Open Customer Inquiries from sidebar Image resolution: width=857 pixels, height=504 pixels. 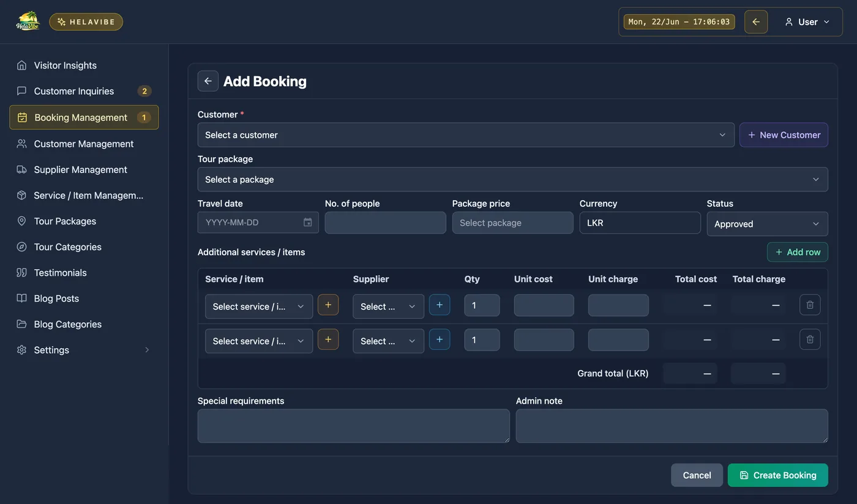[x=84, y=91]
